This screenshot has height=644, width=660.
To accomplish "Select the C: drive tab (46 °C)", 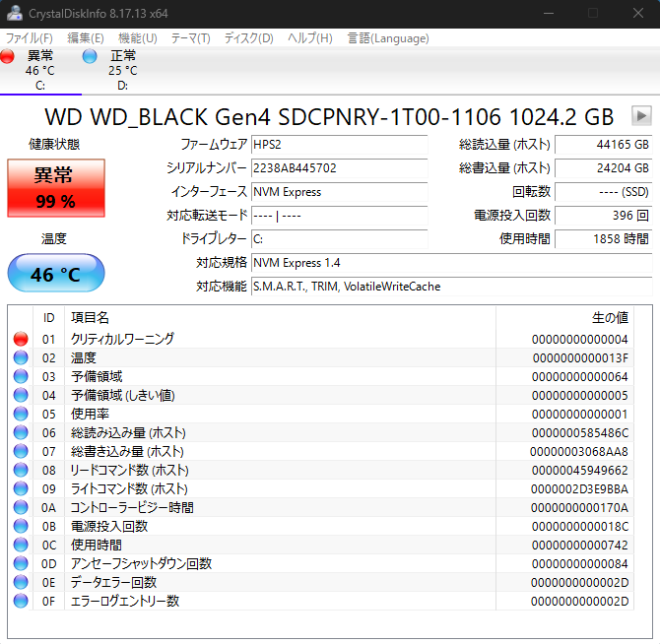I will tap(40, 70).
